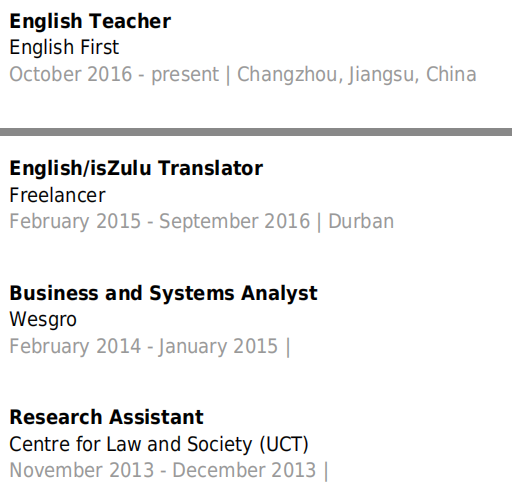
Task: Click the Durban location text
Action: pos(361,221)
